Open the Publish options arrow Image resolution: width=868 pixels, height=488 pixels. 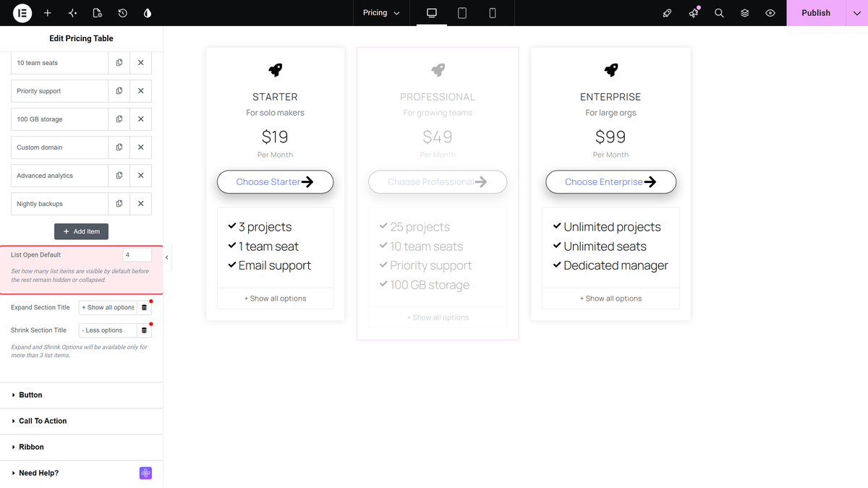[x=856, y=13]
